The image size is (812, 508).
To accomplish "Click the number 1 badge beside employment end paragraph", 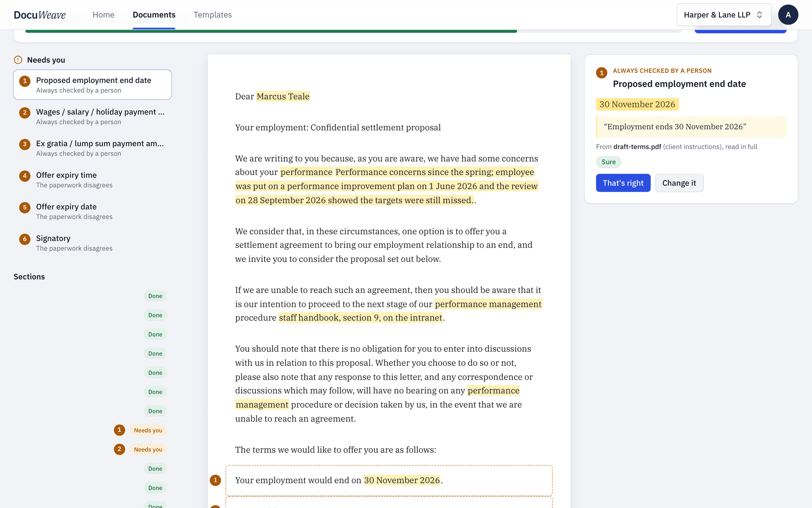I will coord(215,480).
